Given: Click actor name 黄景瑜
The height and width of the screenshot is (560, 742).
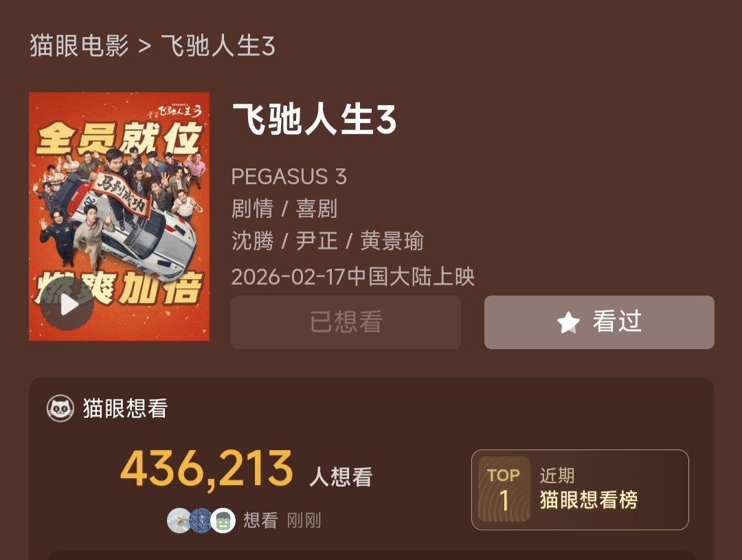Looking at the screenshot, I should 392,241.
